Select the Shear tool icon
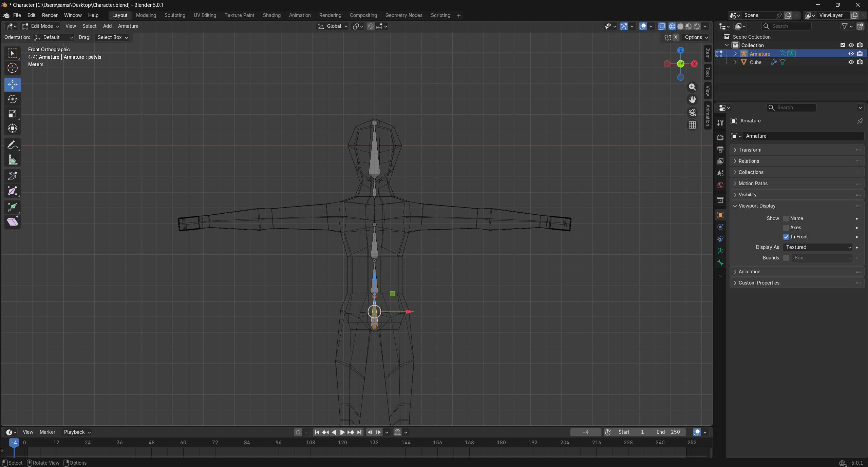This screenshot has width=868, height=467. 13,222
